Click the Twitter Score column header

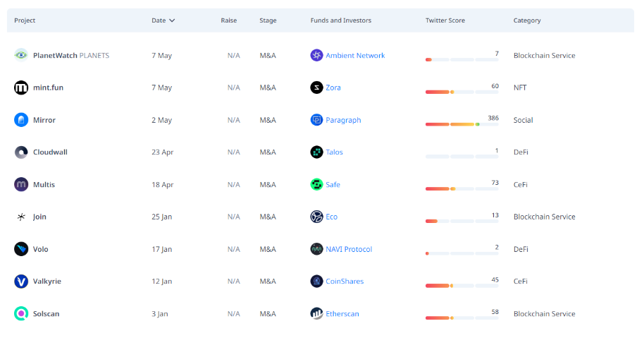[445, 20]
